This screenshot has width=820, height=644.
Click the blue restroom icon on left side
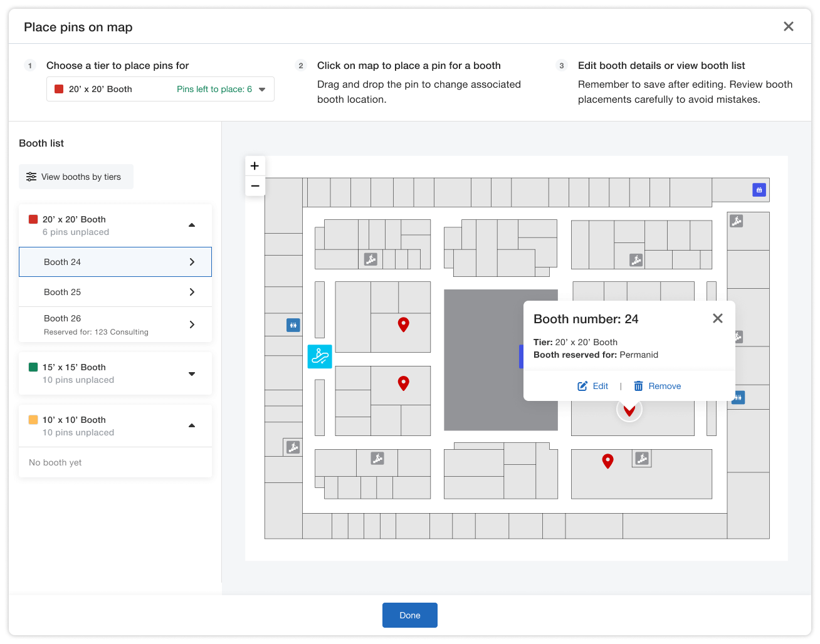(293, 325)
